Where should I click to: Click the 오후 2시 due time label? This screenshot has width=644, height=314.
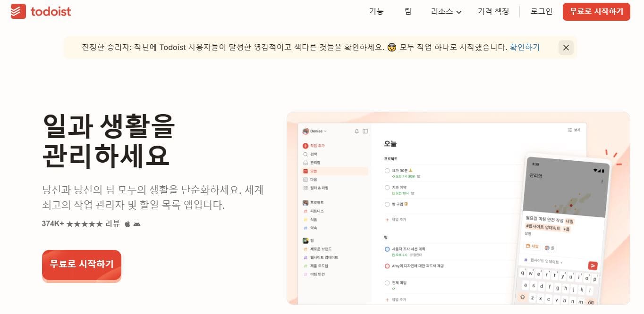[x=399, y=255]
